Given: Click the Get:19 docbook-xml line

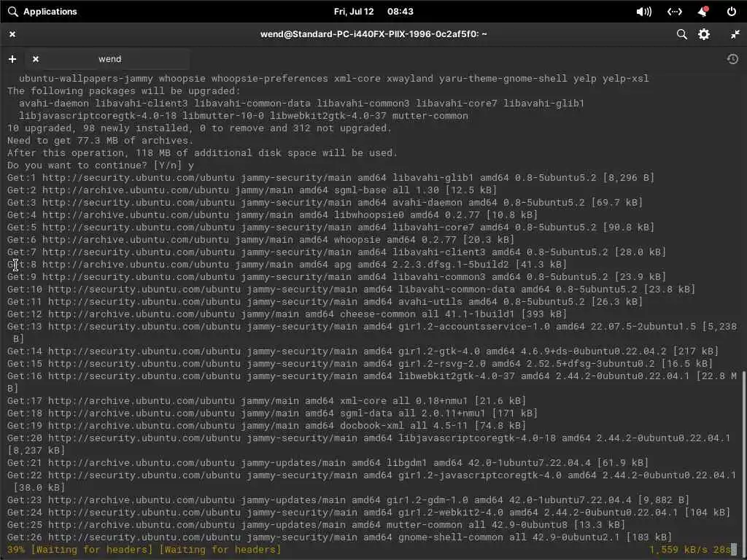Looking at the screenshot, I should [266, 425].
